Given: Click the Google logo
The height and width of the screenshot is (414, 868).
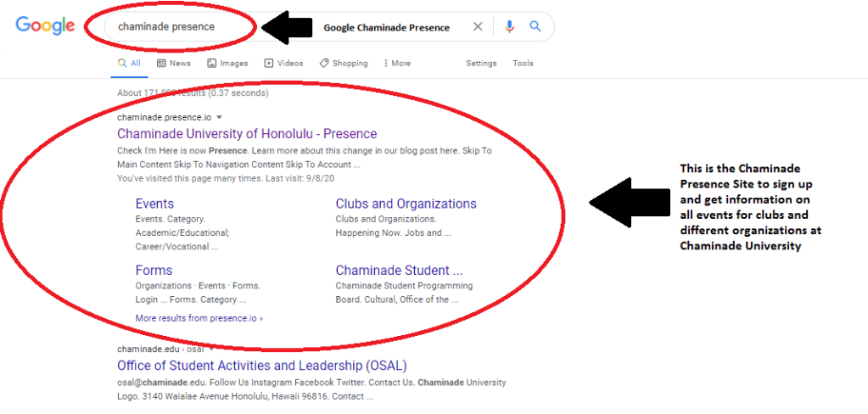Looking at the screenshot, I should (x=45, y=25).
